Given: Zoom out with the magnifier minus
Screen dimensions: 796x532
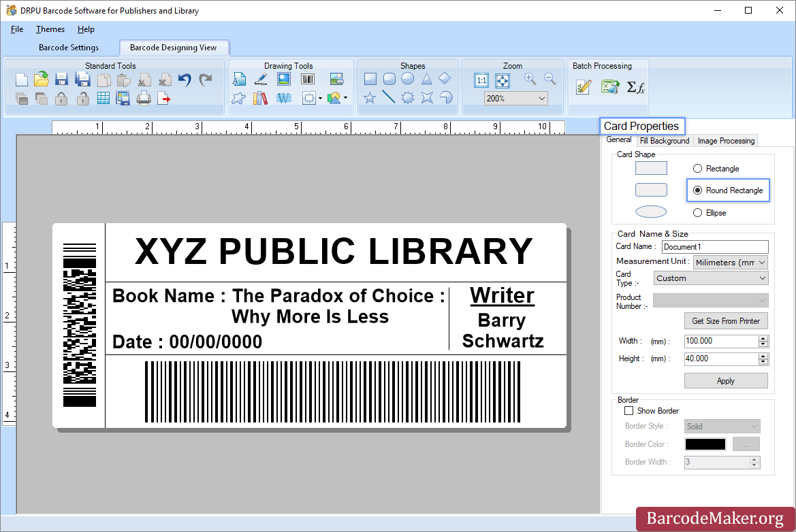Looking at the screenshot, I should point(550,79).
